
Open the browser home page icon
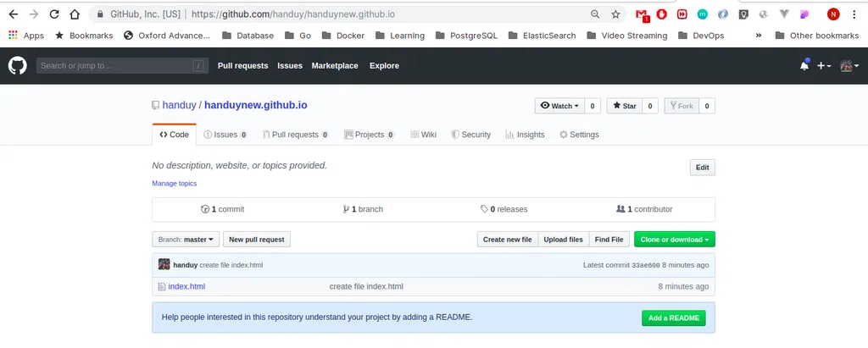[75, 14]
